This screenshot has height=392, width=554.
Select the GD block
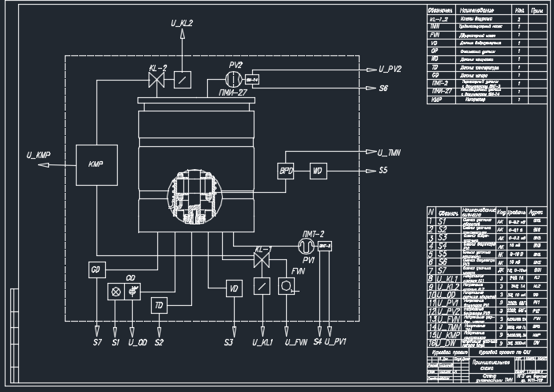pyautogui.click(x=96, y=270)
